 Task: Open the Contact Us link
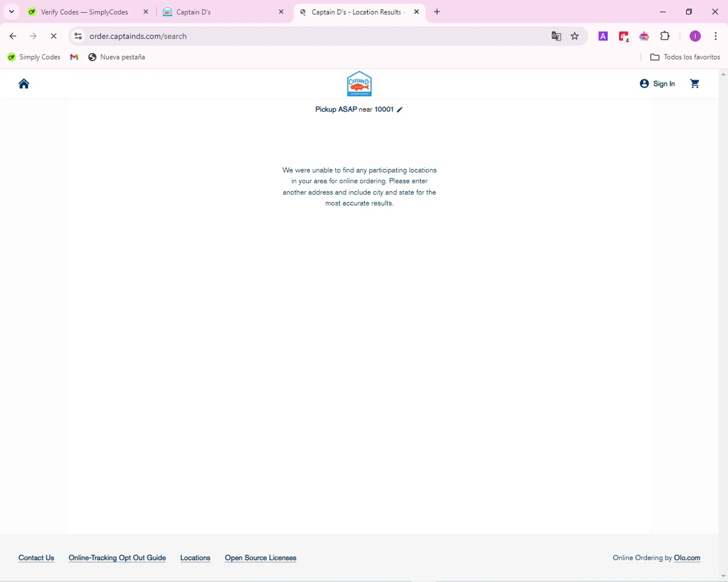tap(36, 558)
